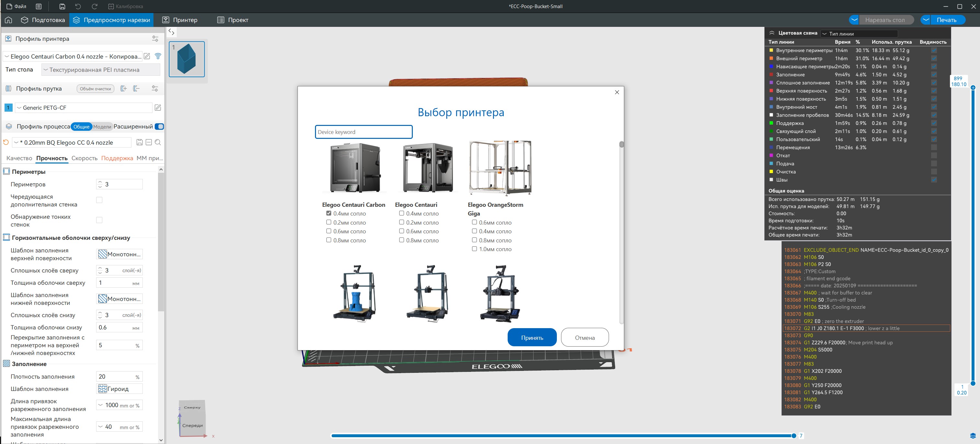Enable Обнаружение тонких стенок checkbox

click(99, 220)
